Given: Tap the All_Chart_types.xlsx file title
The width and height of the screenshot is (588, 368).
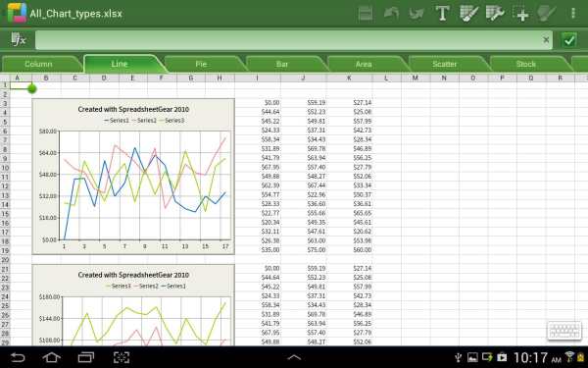Looking at the screenshot, I should tap(76, 14).
